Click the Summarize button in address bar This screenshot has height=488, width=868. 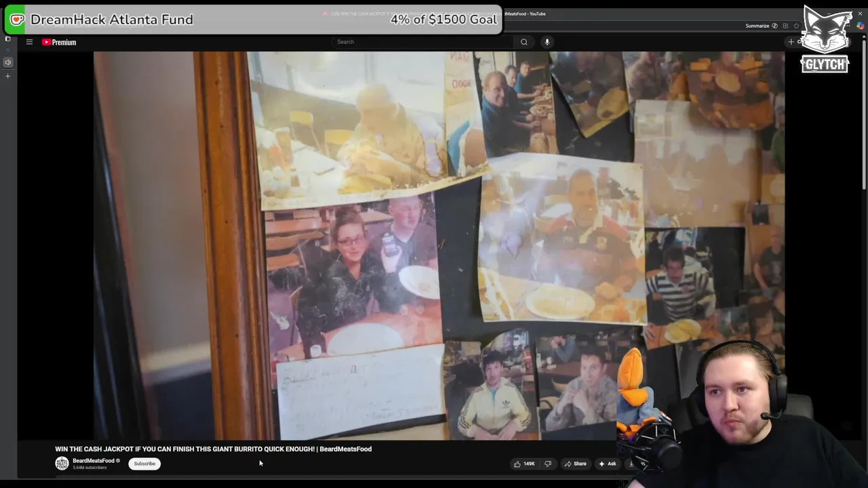click(x=757, y=26)
